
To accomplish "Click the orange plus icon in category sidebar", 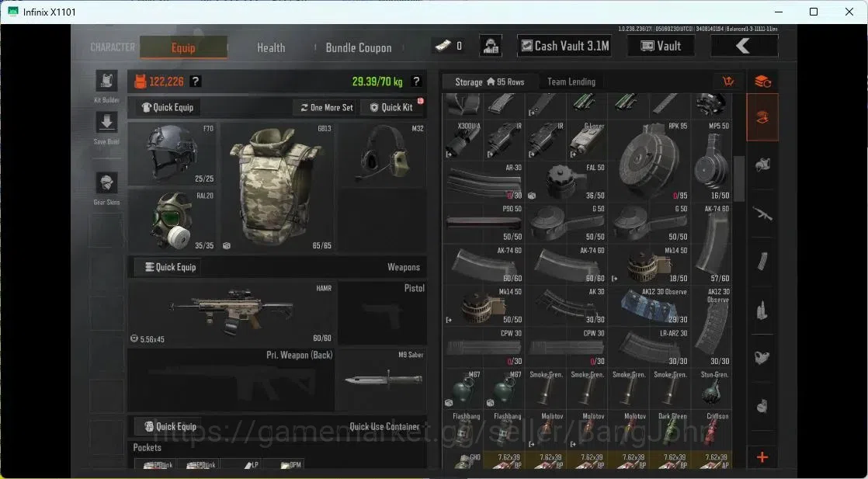I will 762,457.
